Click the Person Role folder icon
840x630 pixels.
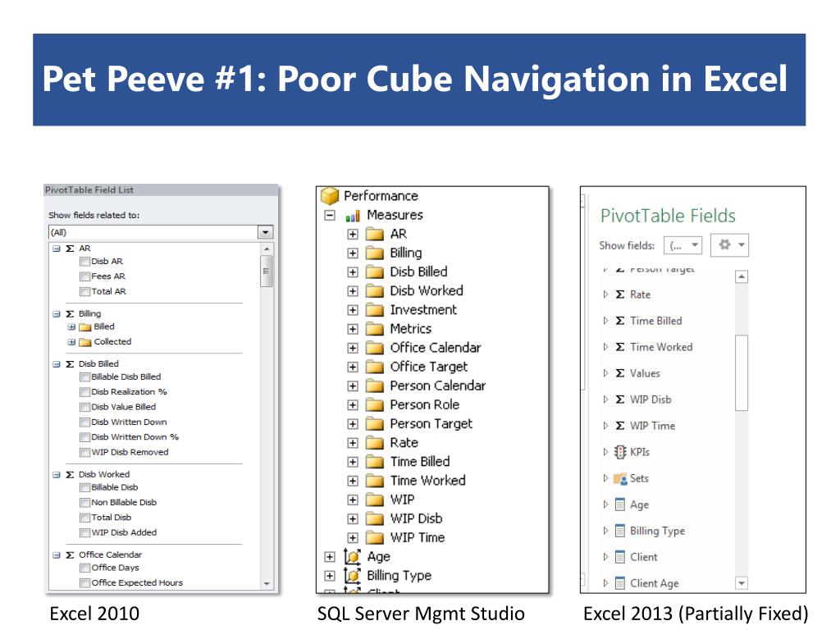tap(374, 405)
